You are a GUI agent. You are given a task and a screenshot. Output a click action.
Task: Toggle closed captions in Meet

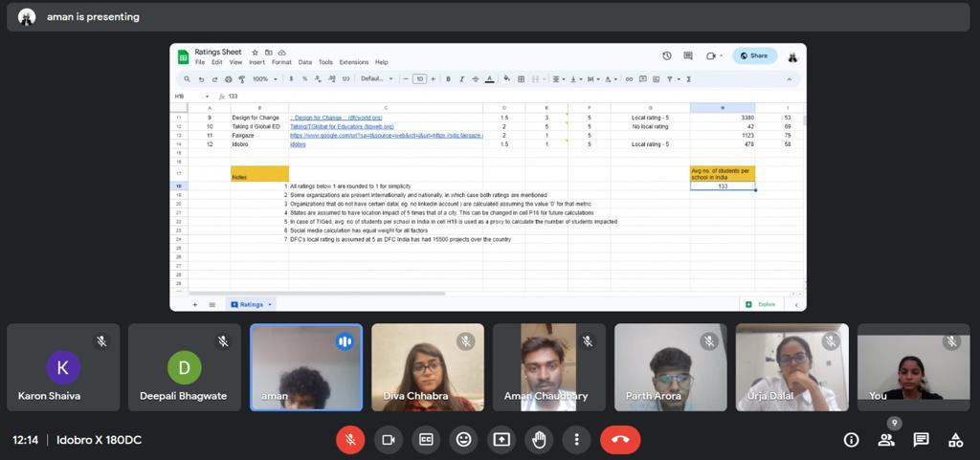pyautogui.click(x=426, y=440)
